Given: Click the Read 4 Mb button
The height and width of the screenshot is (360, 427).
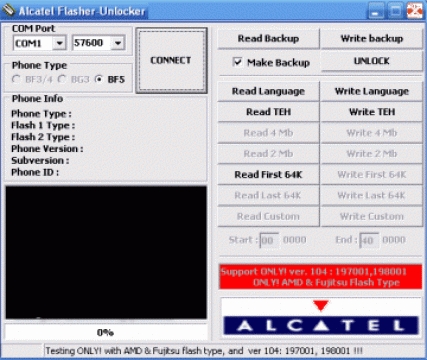Looking at the screenshot, I should 268,133.
